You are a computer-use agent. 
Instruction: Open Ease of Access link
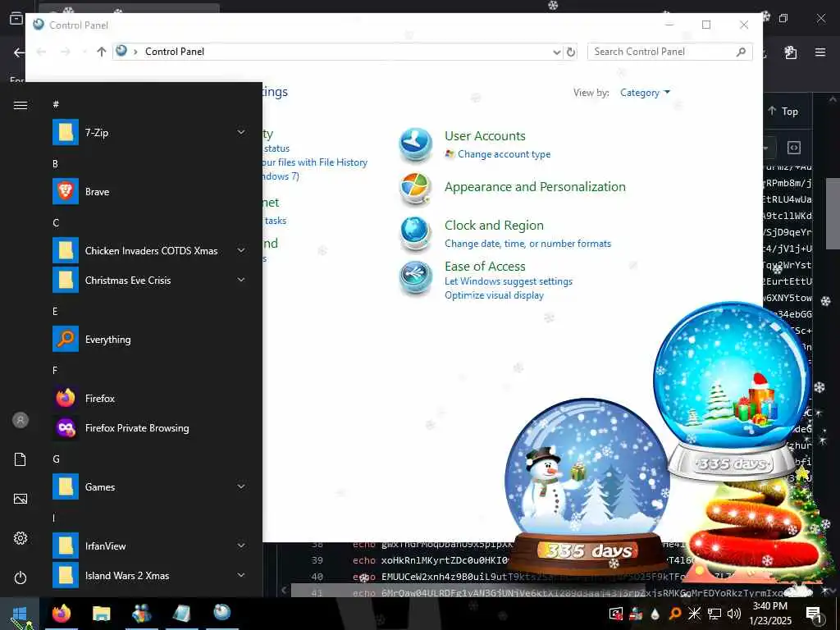(x=485, y=267)
